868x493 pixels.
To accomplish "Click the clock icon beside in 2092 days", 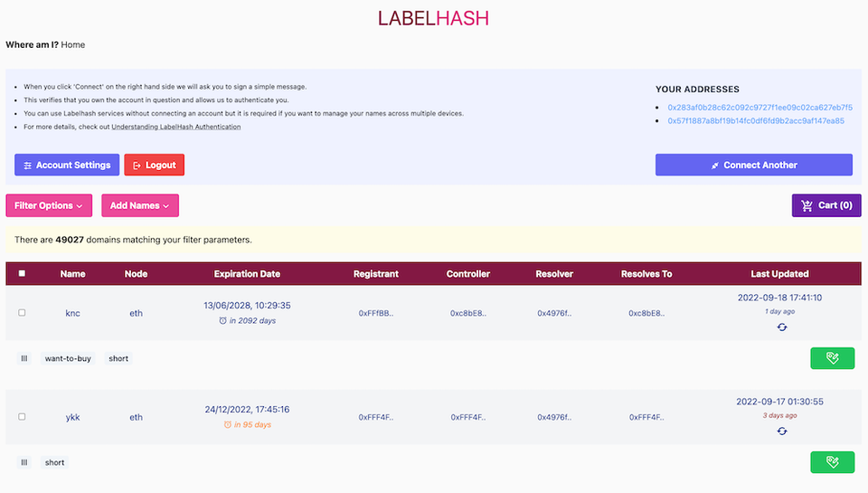I will pyautogui.click(x=222, y=321).
